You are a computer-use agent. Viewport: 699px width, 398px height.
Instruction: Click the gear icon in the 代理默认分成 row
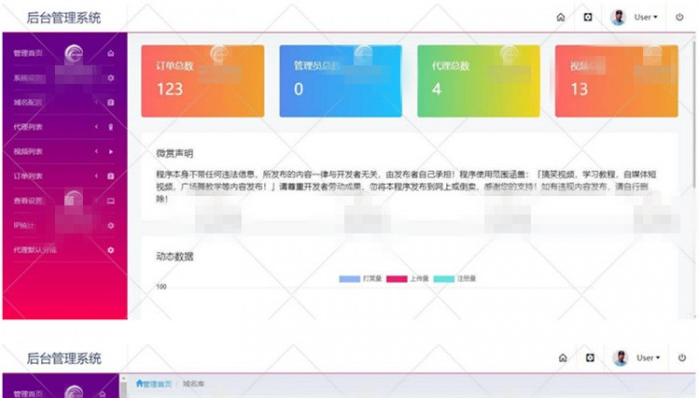point(111,250)
